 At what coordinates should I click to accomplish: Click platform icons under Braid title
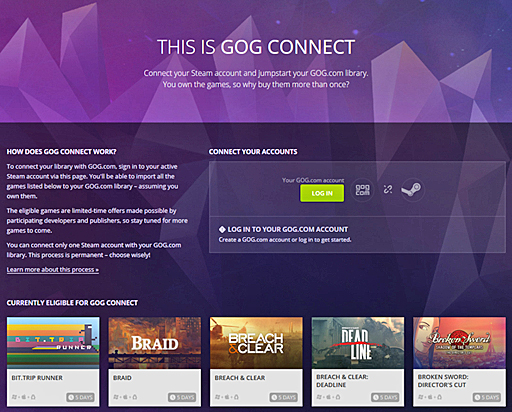(x=125, y=397)
